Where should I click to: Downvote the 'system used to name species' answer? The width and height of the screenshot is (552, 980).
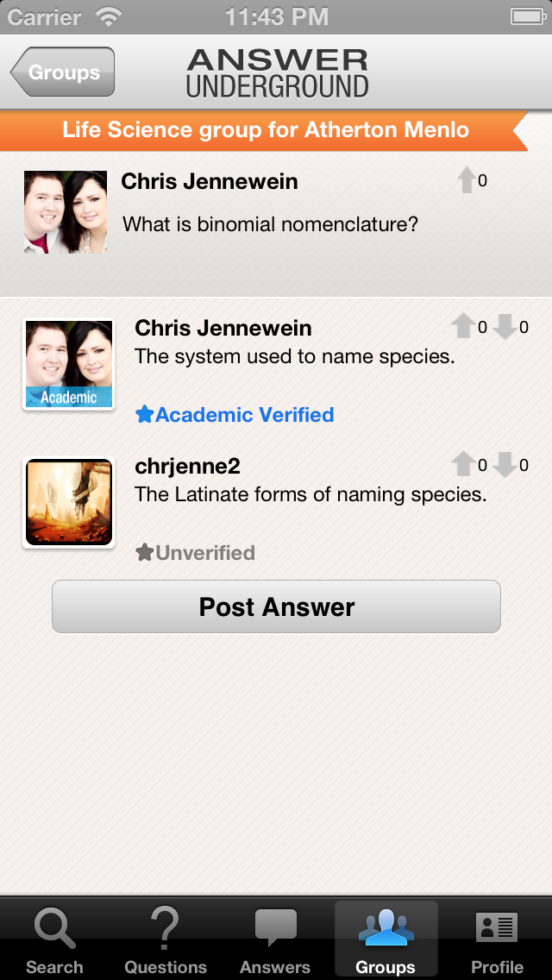(x=505, y=327)
